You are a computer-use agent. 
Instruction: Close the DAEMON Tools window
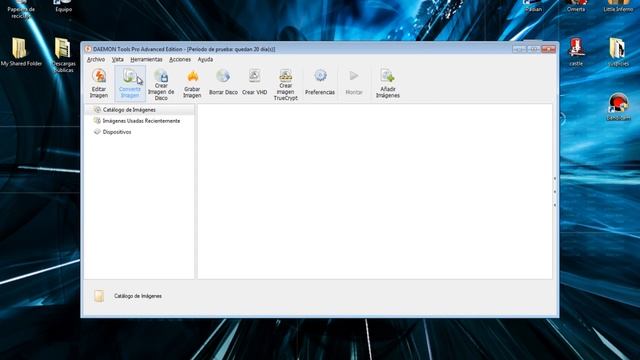coord(548,49)
